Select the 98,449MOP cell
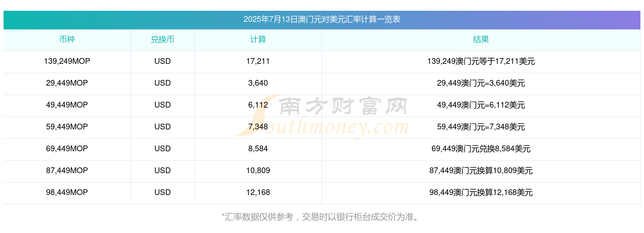This screenshot has width=644, height=233. point(67,192)
